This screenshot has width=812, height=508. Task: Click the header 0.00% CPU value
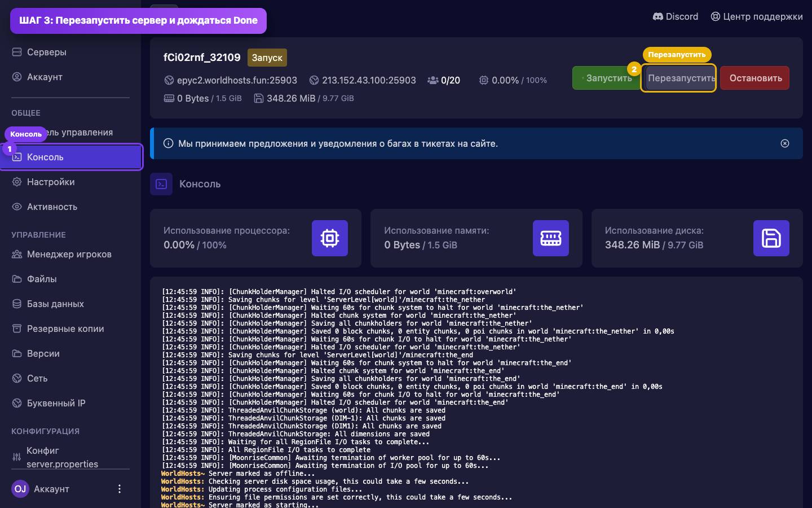(x=505, y=80)
